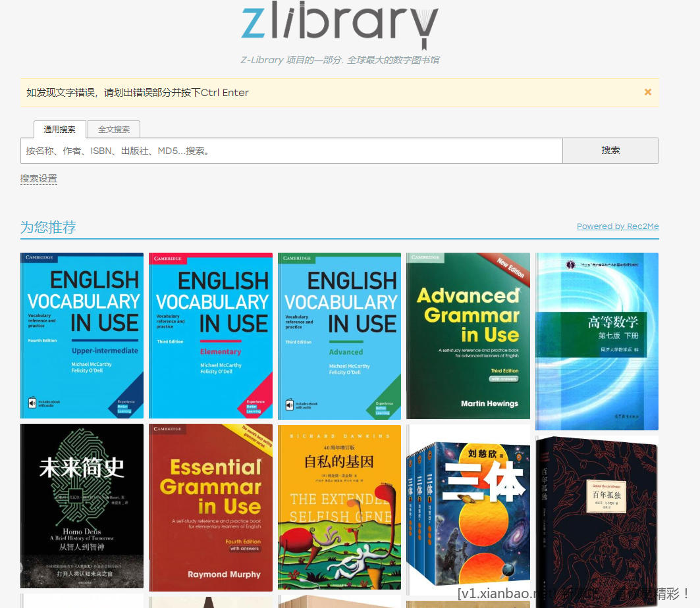Click the zlibrary logo at top
This screenshot has height=608, width=700.
pos(340,24)
